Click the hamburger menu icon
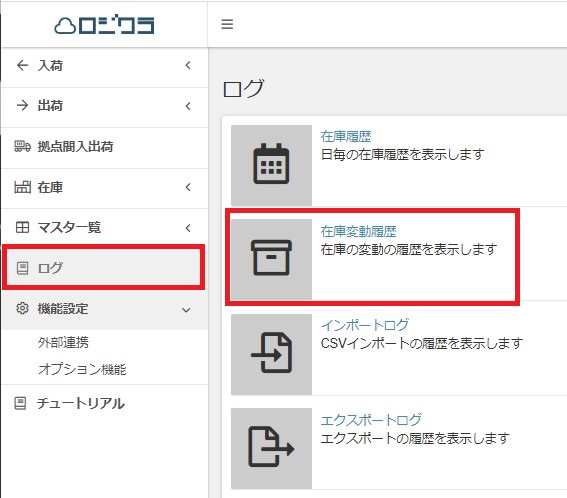567x498 pixels. click(227, 24)
